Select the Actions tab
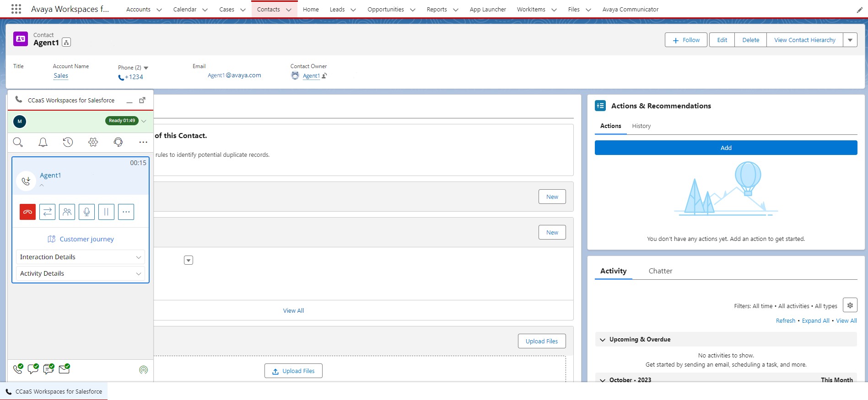The width and height of the screenshot is (868, 400). click(x=610, y=126)
